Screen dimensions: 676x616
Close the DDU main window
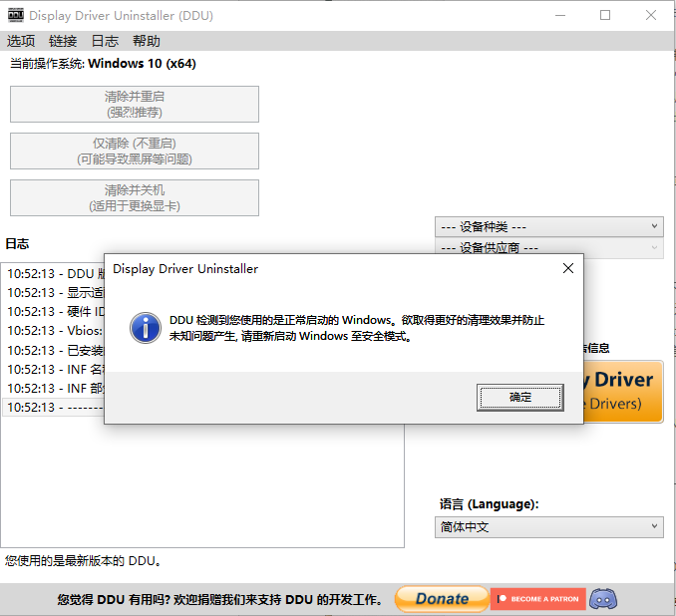[x=650, y=16]
